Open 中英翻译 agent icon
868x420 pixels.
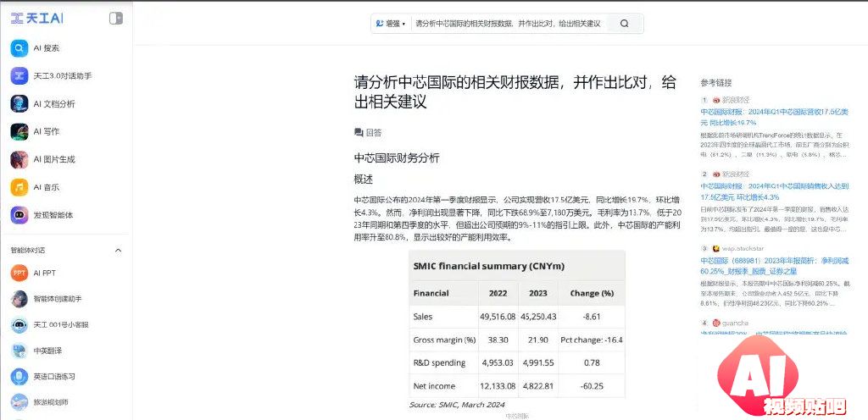19,351
